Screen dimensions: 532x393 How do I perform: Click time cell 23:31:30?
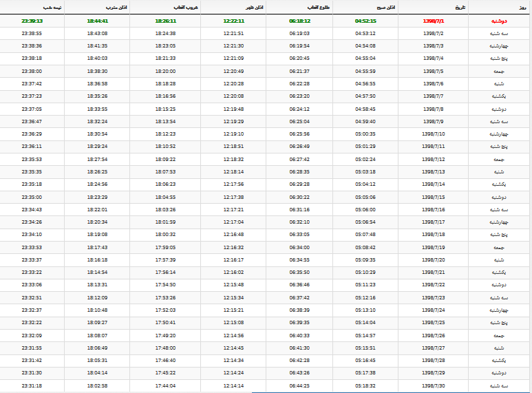(32, 372)
